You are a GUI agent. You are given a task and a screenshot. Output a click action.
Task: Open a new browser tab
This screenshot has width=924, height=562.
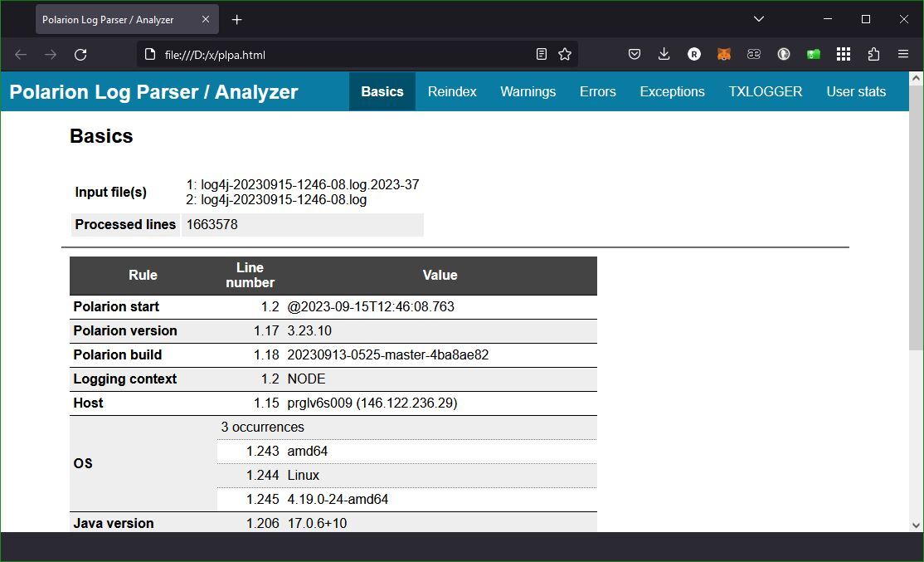pos(238,18)
